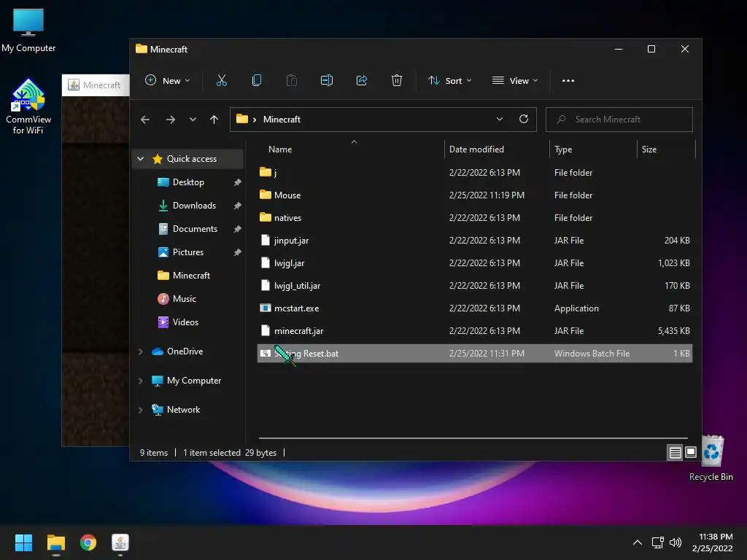This screenshot has width=747, height=560.
Task: Refresh the Minecraft folder view
Action: 524,119
